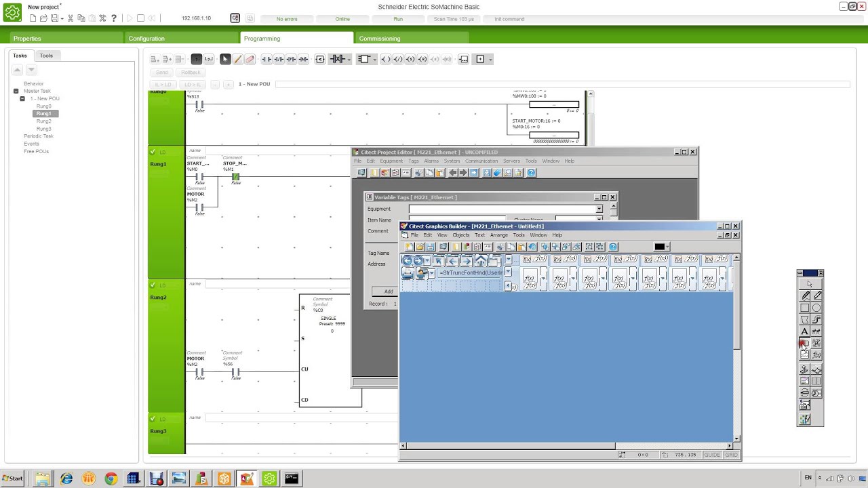The image size is (868, 488).
Task: Click the Graphics Builder horizontal scrollbar
Action: point(566,446)
